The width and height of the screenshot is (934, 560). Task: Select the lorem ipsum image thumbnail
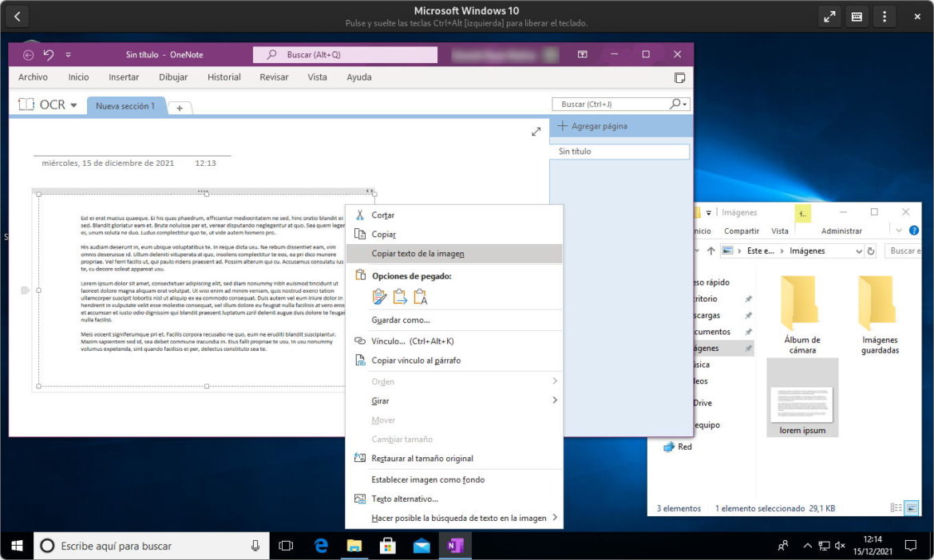[x=801, y=396]
